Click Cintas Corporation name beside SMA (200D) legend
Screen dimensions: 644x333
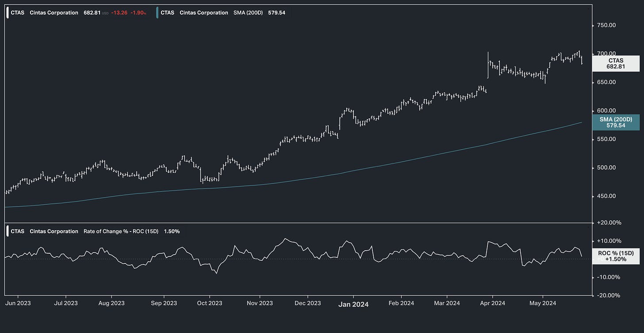point(204,13)
